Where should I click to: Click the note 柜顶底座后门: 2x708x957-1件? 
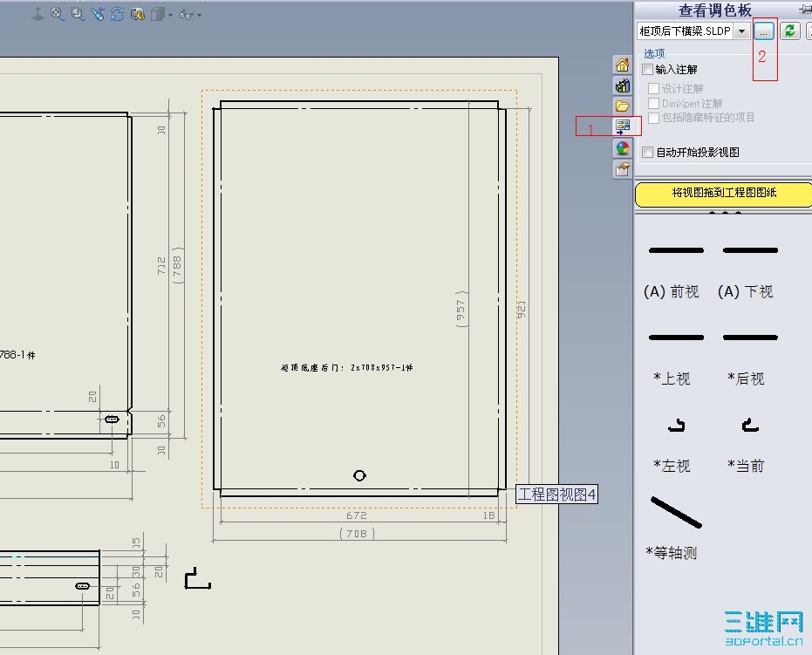(346, 368)
